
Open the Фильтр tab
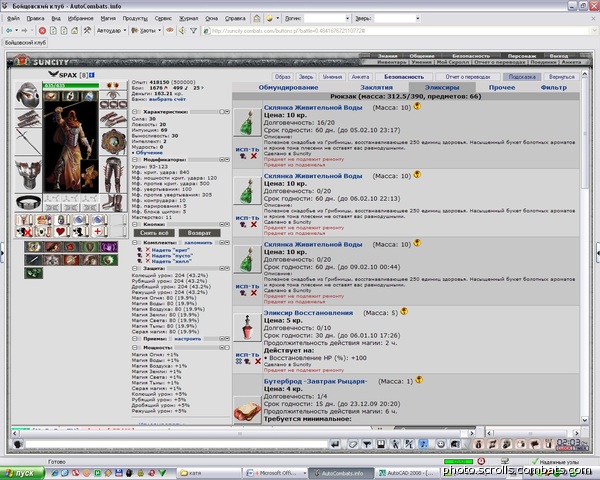coord(553,87)
